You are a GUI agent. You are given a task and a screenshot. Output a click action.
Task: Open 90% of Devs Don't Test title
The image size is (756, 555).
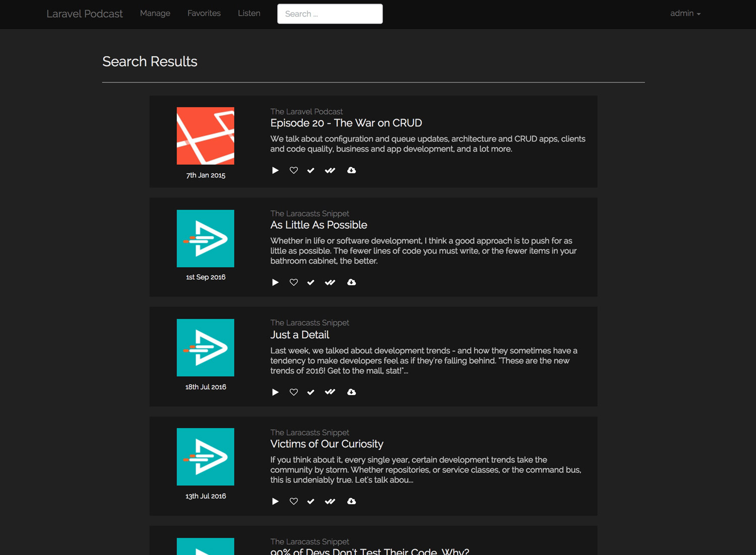point(369,551)
